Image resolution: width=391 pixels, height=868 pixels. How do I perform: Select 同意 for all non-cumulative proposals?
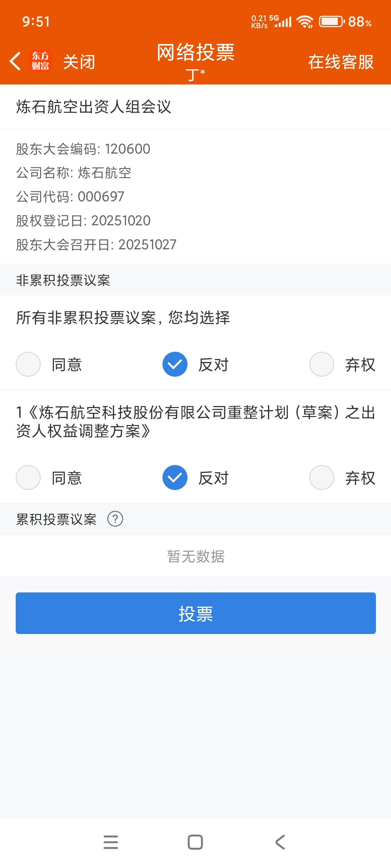(28, 364)
